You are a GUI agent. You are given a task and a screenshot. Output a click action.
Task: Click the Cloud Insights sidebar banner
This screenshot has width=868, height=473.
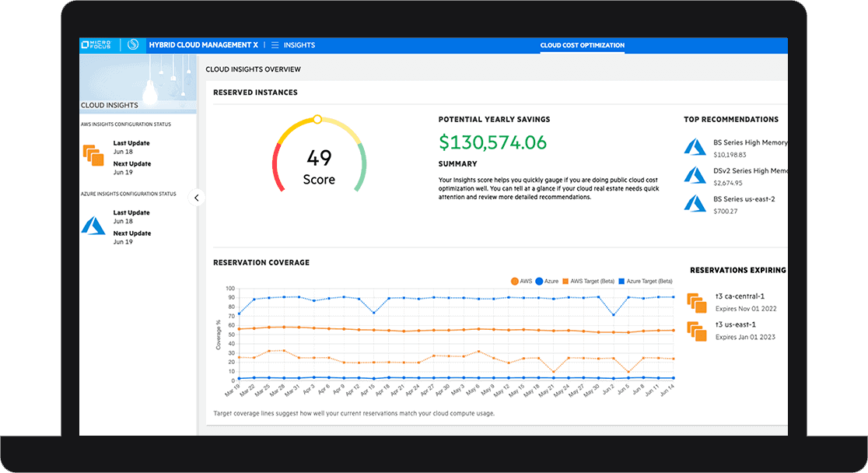138,84
